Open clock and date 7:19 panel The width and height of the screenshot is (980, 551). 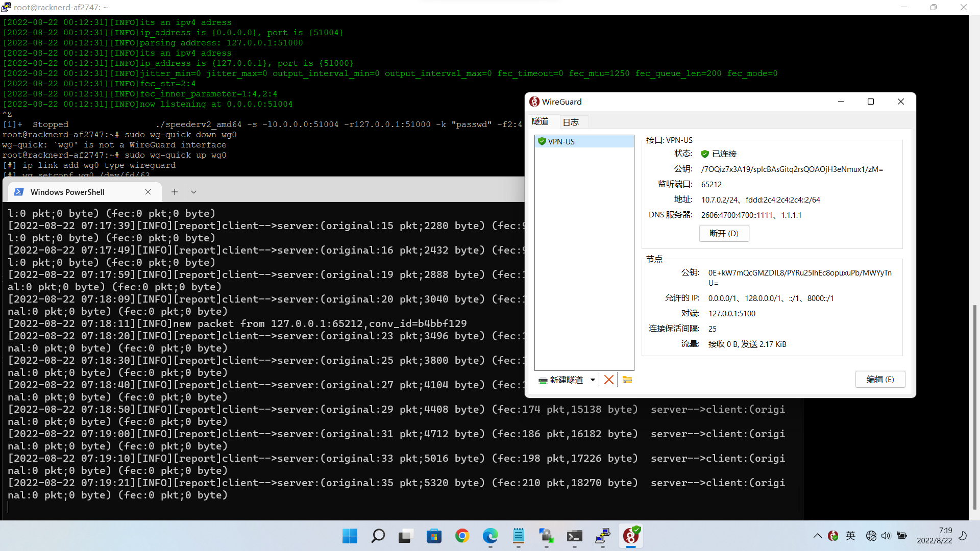tap(934, 536)
